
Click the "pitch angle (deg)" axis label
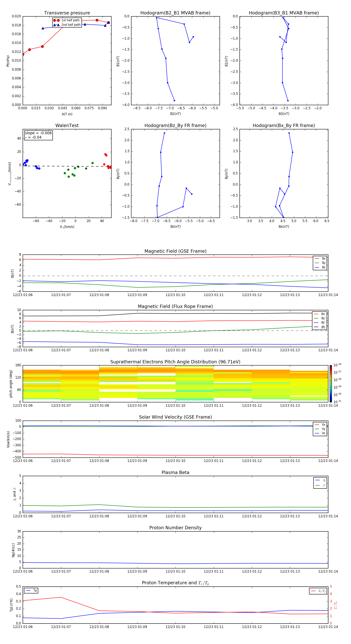(x=11, y=384)
